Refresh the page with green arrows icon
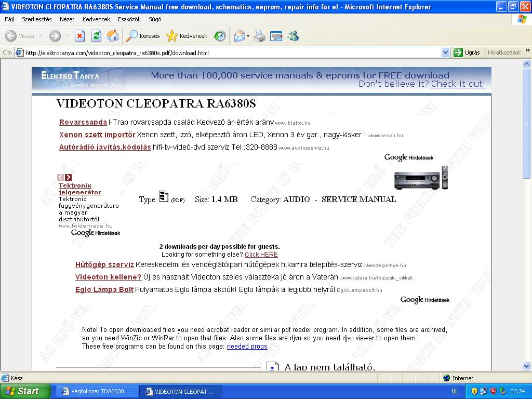 [x=96, y=36]
